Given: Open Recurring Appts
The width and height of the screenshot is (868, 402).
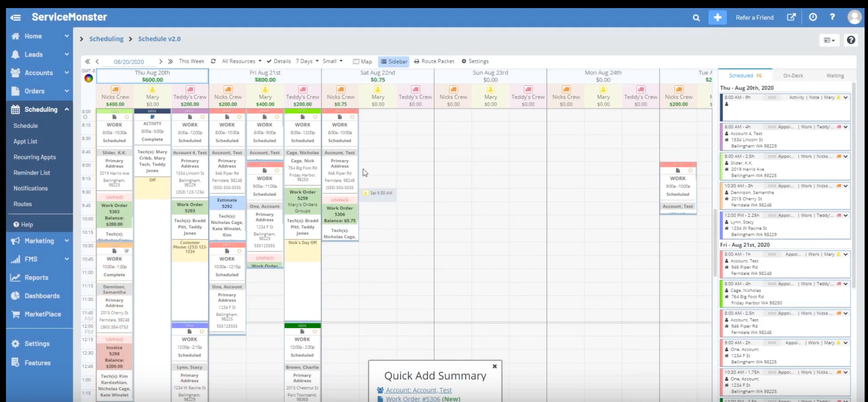Looking at the screenshot, I should click(35, 157).
